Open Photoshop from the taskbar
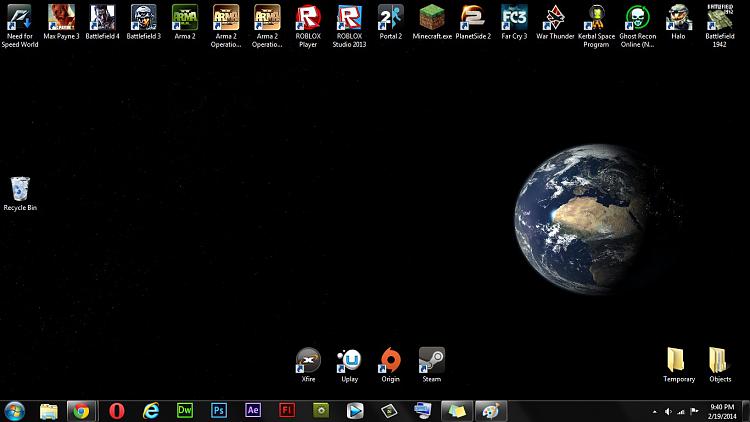 pyautogui.click(x=219, y=410)
